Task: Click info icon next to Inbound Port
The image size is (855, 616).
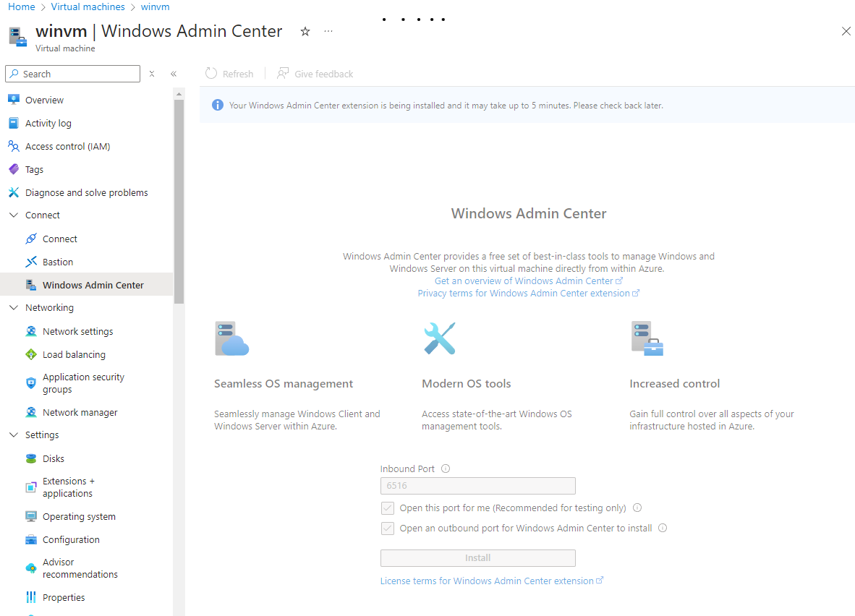Action: tap(446, 469)
